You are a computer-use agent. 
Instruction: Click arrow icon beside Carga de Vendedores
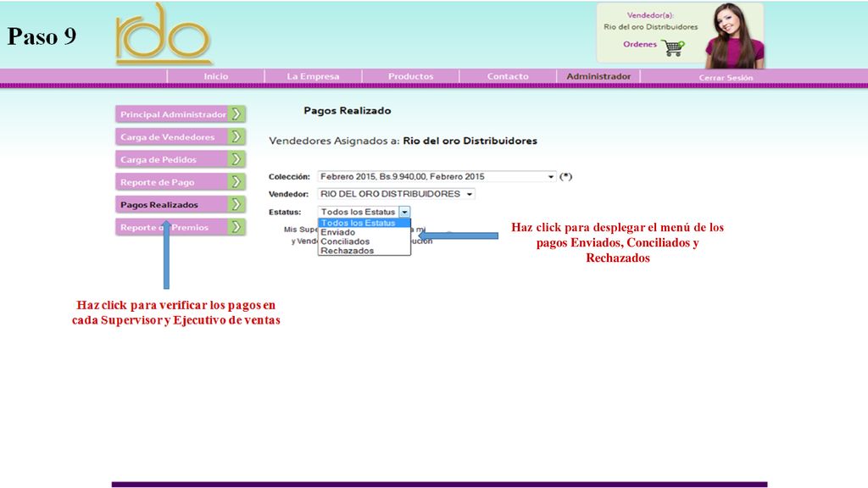(237, 136)
